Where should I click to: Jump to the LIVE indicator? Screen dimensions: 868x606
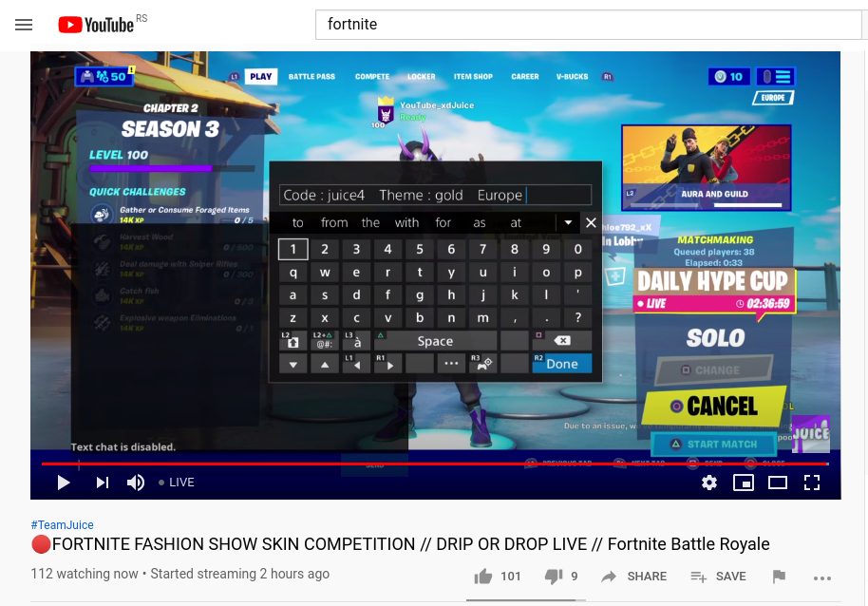[177, 483]
